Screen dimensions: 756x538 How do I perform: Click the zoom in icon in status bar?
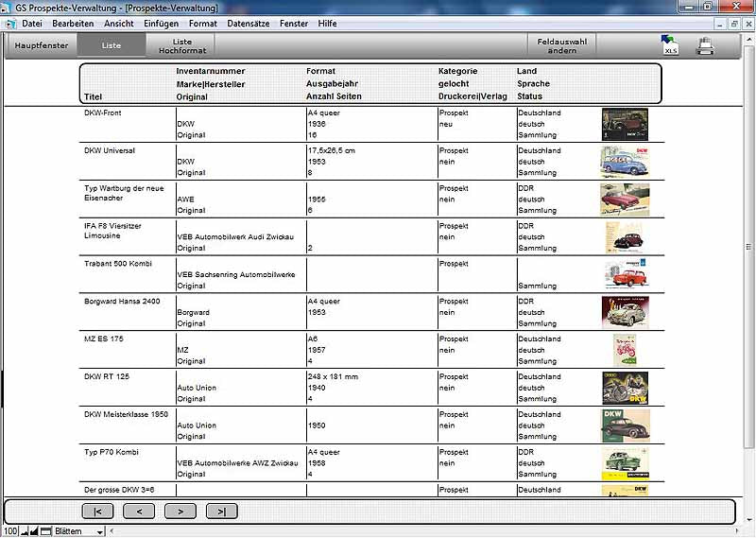coord(35,531)
